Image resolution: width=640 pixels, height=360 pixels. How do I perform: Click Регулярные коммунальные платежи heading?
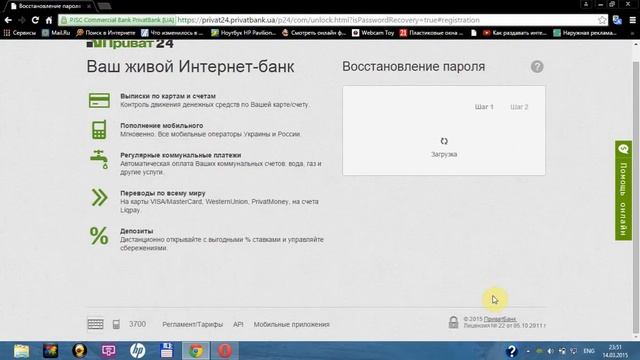pyautogui.click(x=181, y=155)
